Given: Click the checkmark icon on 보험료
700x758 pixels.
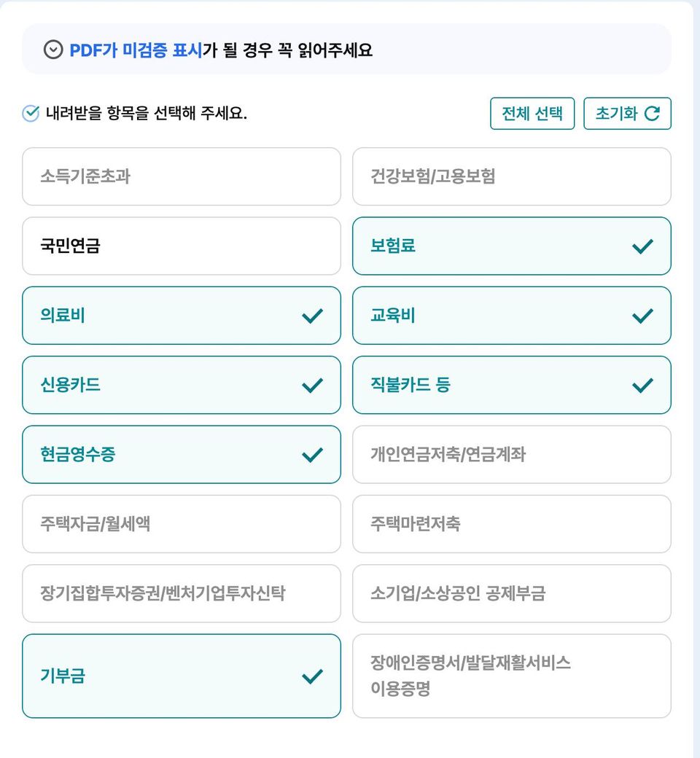Looking at the screenshot, I should pos(642,246).
